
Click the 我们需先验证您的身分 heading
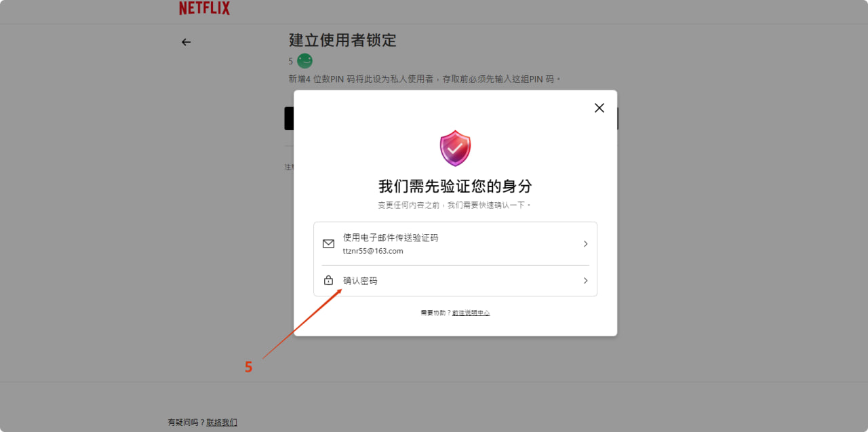coord(455,186)
